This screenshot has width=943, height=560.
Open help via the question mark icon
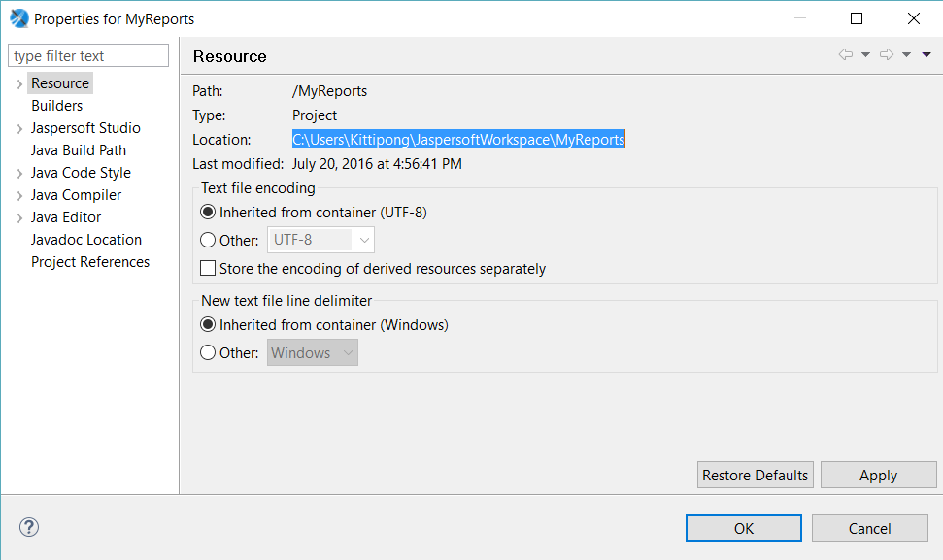click(x=28, y=527)
